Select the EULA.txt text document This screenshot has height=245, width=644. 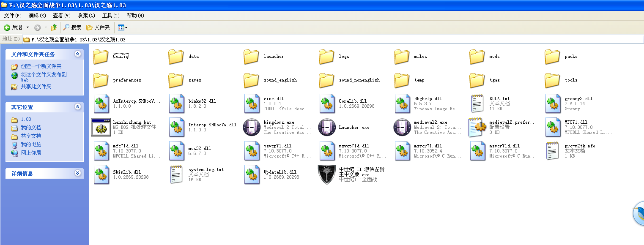point(477,103)
